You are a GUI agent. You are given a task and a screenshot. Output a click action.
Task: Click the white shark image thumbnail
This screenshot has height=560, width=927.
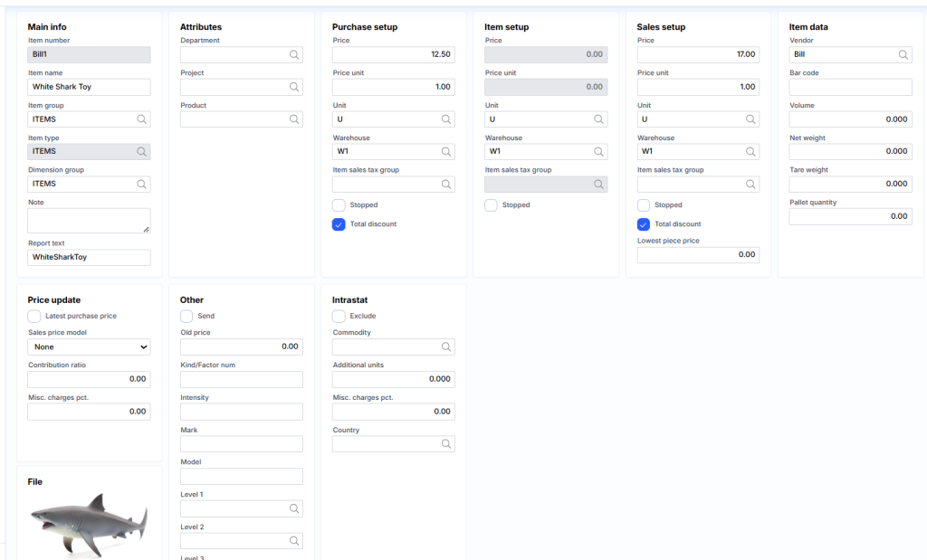[x=89, y=525]
